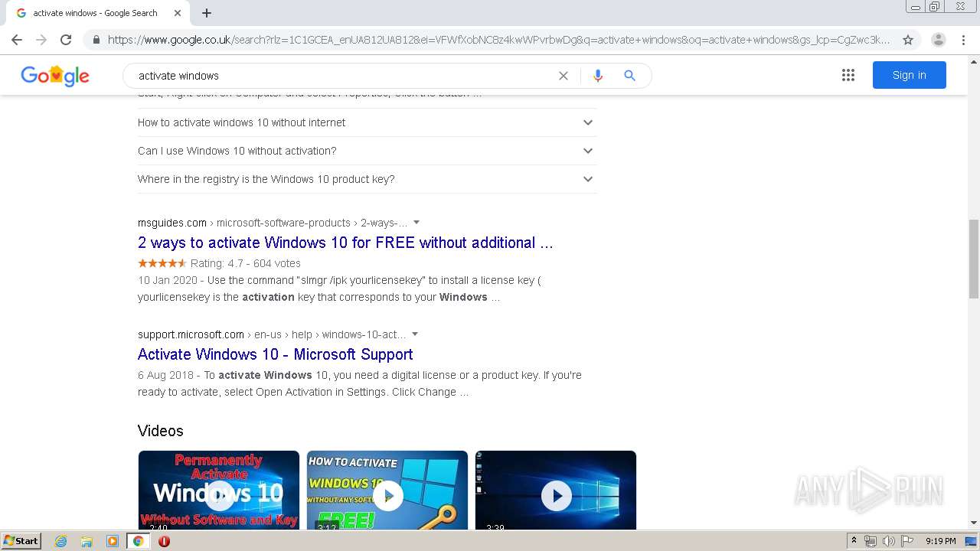This screenshot has height=551, width=980.
Task: Launch Internet Explorer from the taskbar
Action: 61,541
